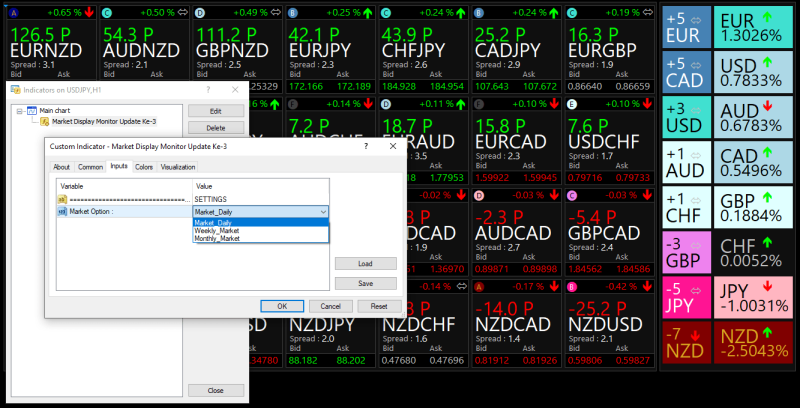
Task: Click GBPCAD bid value 1.84562
Action: 584,269
